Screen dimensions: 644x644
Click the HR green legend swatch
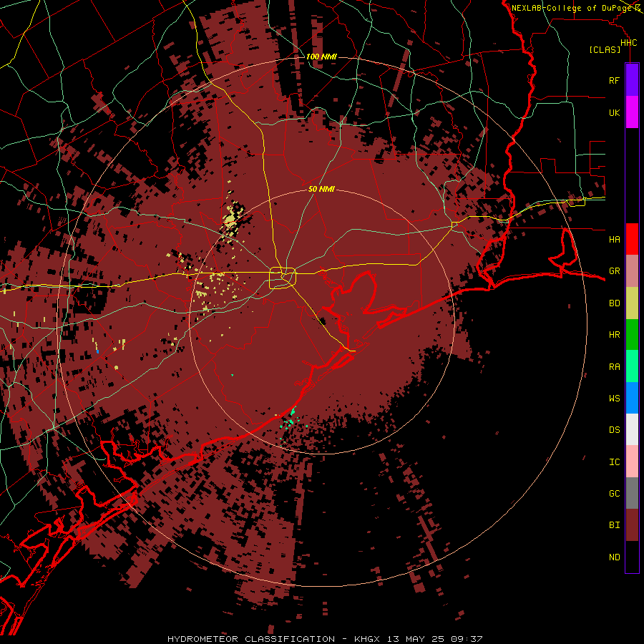[x=632, y=335]
